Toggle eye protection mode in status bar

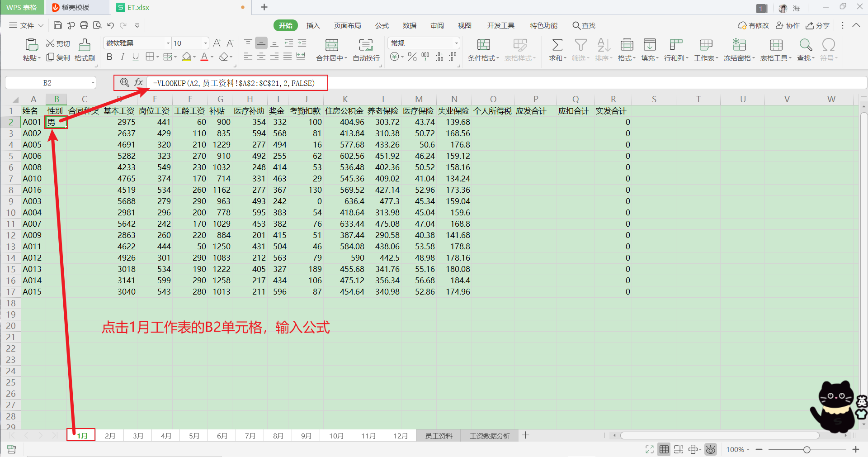click(x=710, y=449)
